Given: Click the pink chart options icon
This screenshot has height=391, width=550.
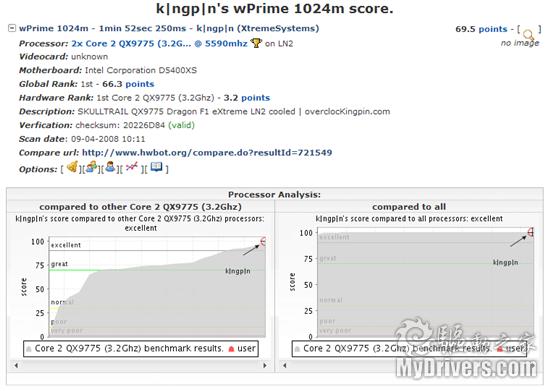Looking at the screenshot, I should click(x=132, y=167).
